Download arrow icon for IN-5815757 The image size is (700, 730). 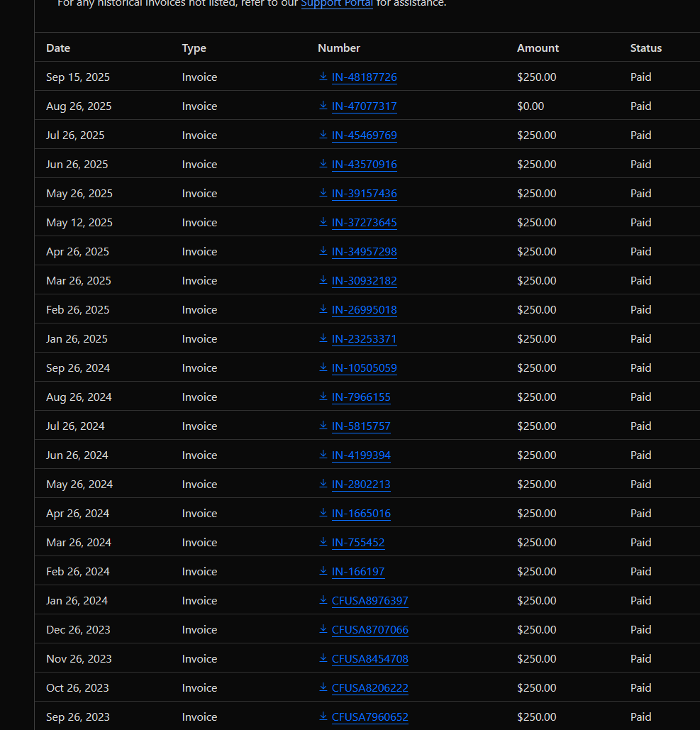coord(323,426)
